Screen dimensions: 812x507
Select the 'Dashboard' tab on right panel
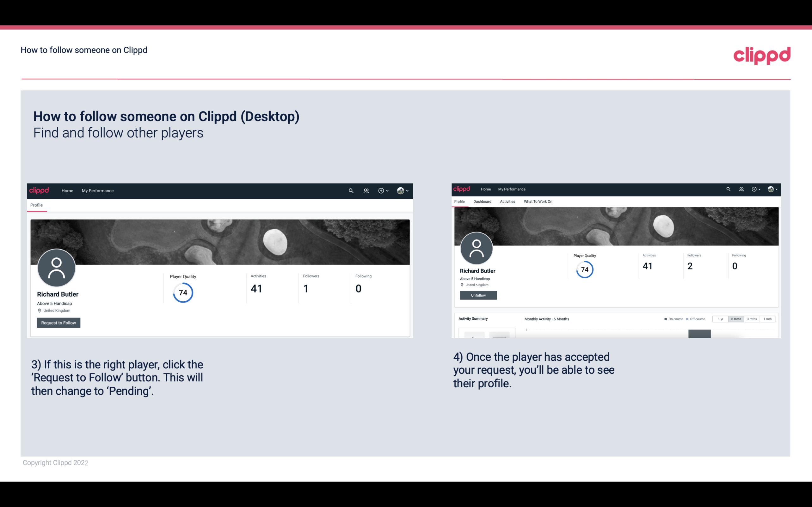482,201
